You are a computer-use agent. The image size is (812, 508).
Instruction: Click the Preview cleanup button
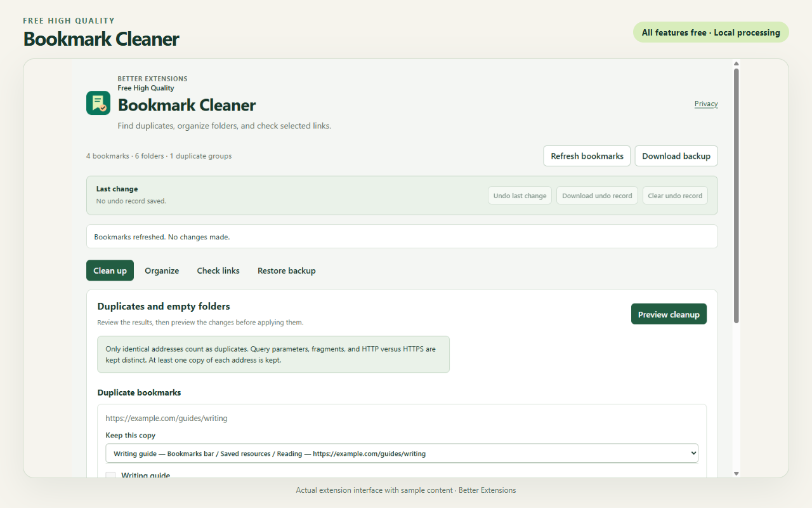coord(669,314)
